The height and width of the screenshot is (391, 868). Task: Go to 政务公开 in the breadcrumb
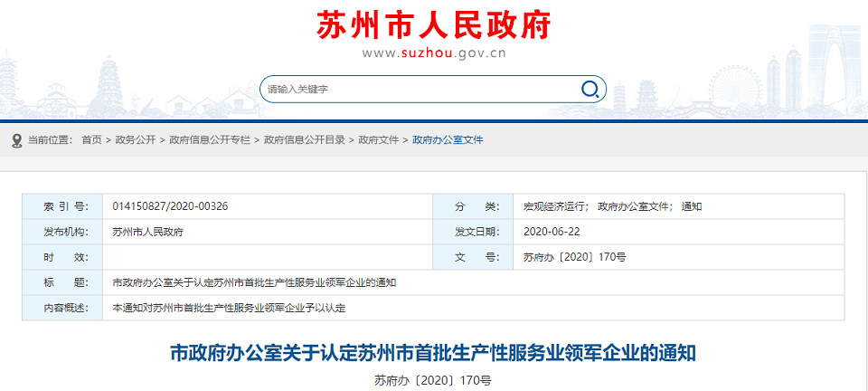click(135, 140)
